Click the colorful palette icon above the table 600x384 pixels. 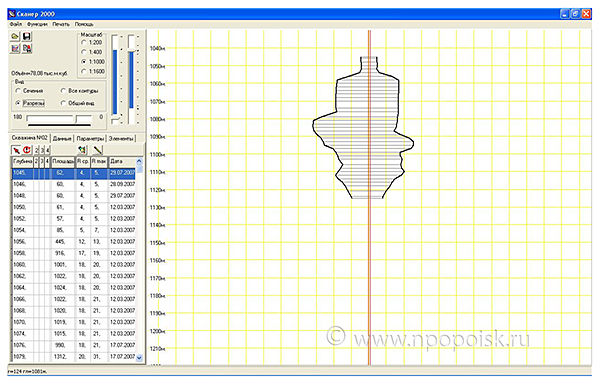(x=82, y=150)
